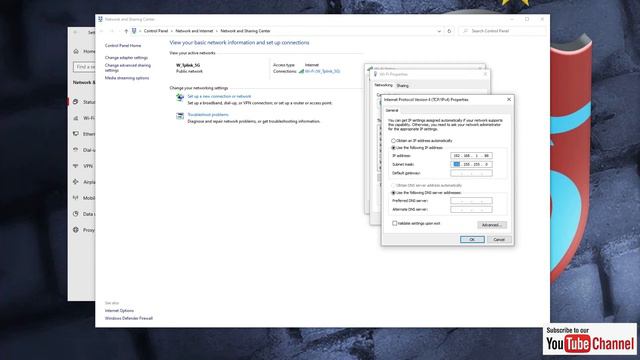640x360 pixels.
Task: Click the network icon in address bar
Action: tap(134, 31)
